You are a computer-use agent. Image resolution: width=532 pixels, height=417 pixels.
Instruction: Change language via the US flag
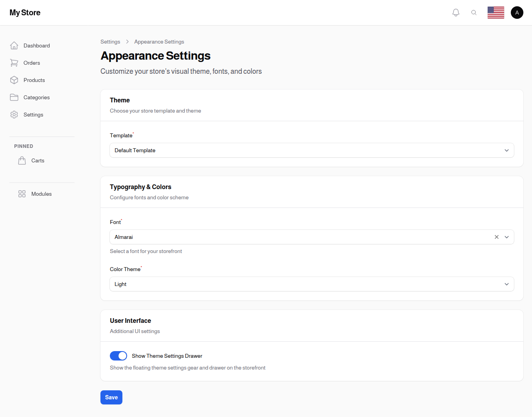pos(496,12)
